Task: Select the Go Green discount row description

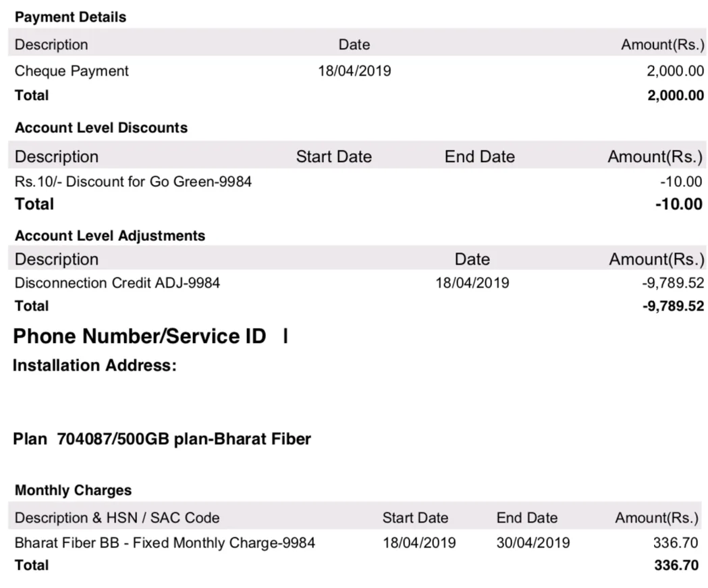Action: 133,181
